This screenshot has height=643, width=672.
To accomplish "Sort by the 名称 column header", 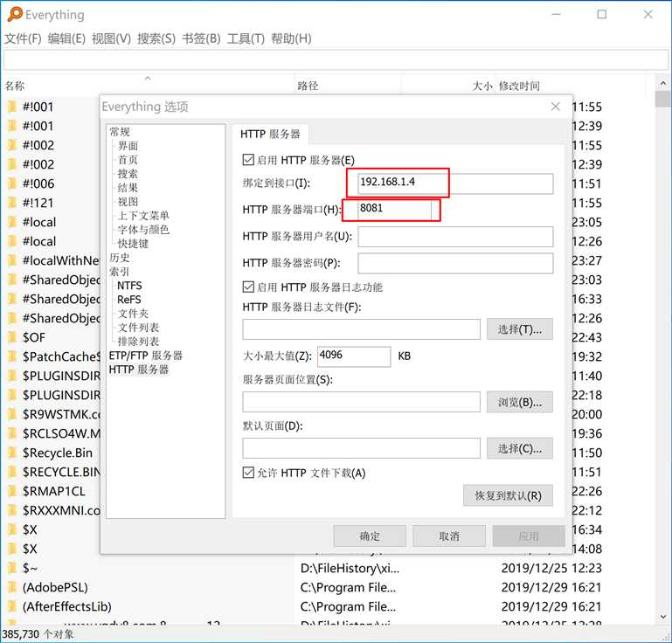I will tap(15, 86).
